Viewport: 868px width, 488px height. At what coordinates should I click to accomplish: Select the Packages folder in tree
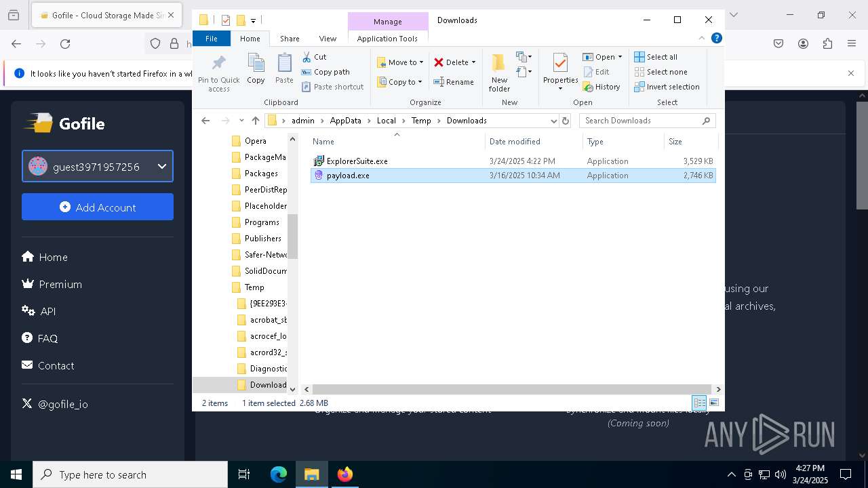coord(254,174)
